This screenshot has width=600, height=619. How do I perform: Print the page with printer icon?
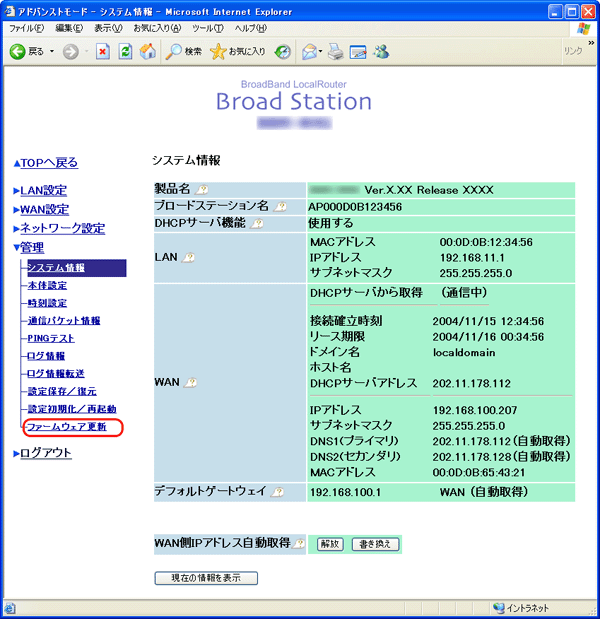click(336, 52)
